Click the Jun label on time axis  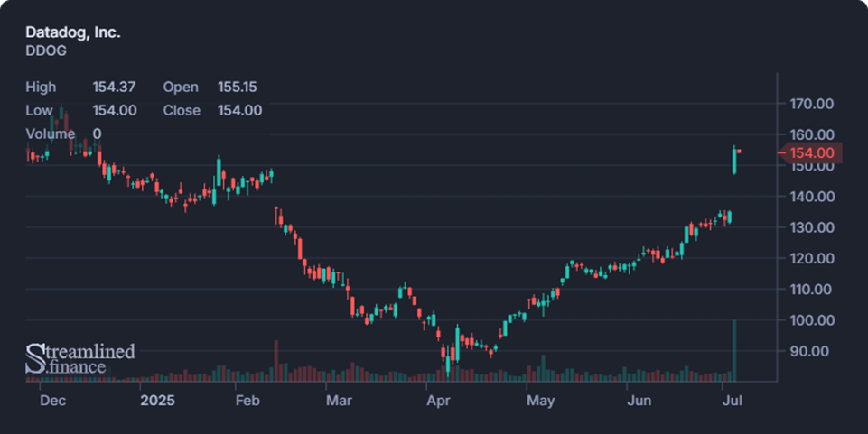pyautogui.click(x=639, y=401)
